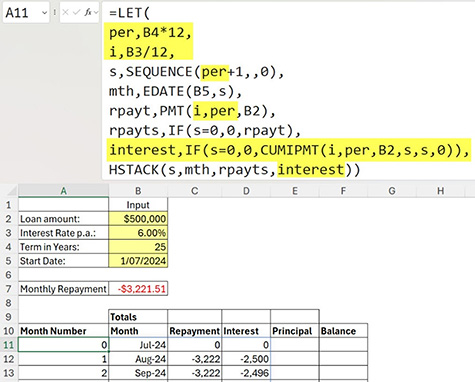Select the -3,222 repayment cell in Aug-24 row
This screenshot has width=475, height=382.
(195, 359)
